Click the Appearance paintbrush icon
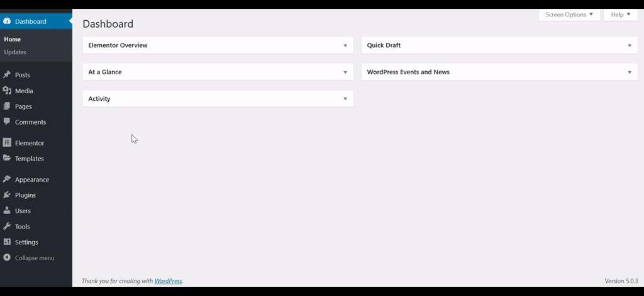 [x=7, y=179]
